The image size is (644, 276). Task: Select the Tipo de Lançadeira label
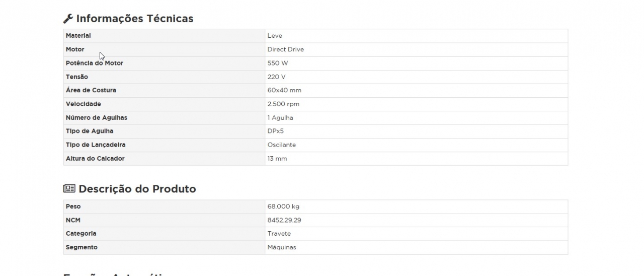96,145
